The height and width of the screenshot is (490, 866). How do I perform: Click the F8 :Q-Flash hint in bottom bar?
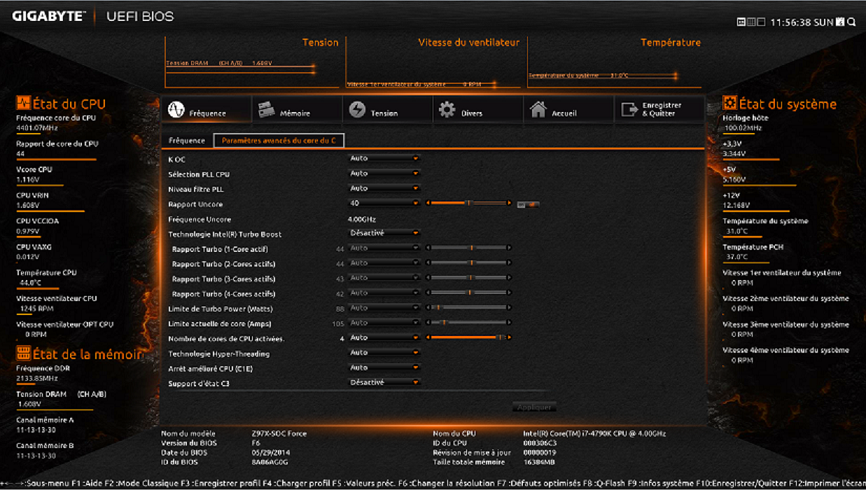click(x=606, y=483)
